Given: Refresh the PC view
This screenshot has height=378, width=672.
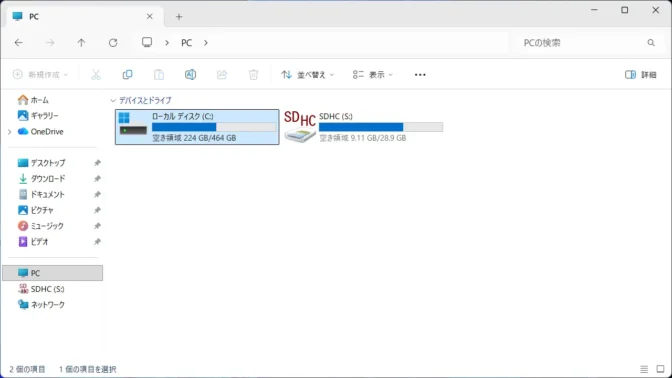Looking at the screenshot, I should pos(113,42).
